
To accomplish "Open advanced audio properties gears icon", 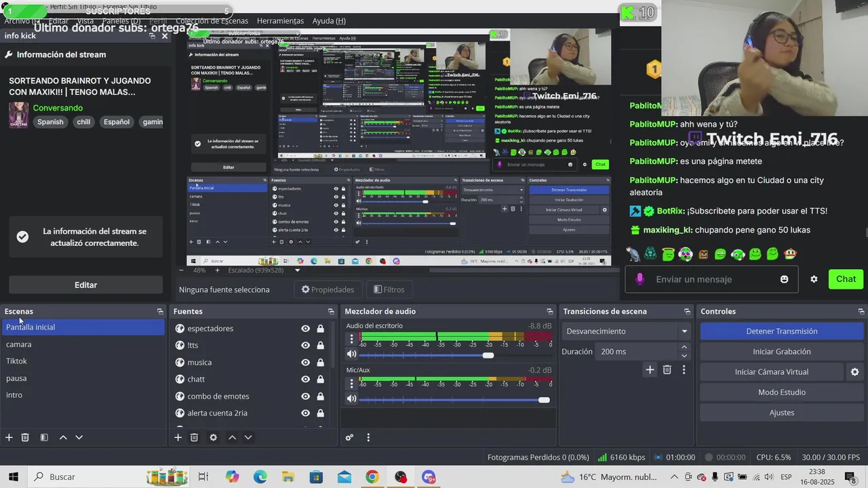I will [x=349, y=438].
